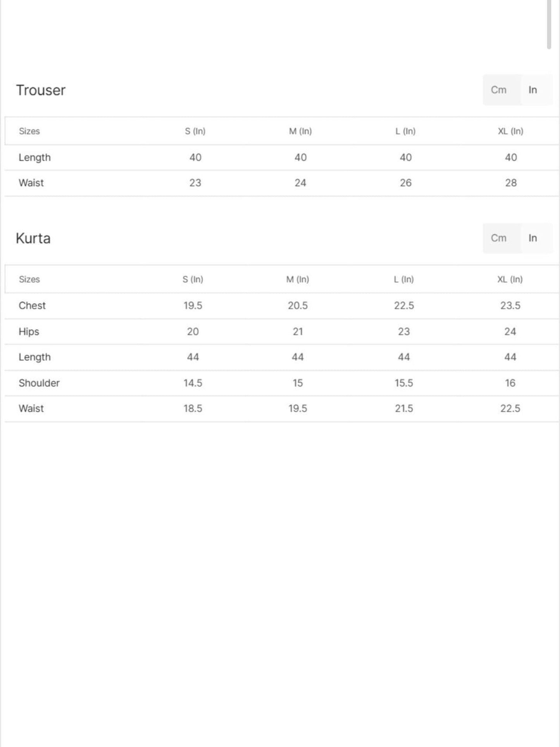This screenshot has width=560, height=747.
Task: Switch Trouser chart to Cm units
Action: [499, 90]
